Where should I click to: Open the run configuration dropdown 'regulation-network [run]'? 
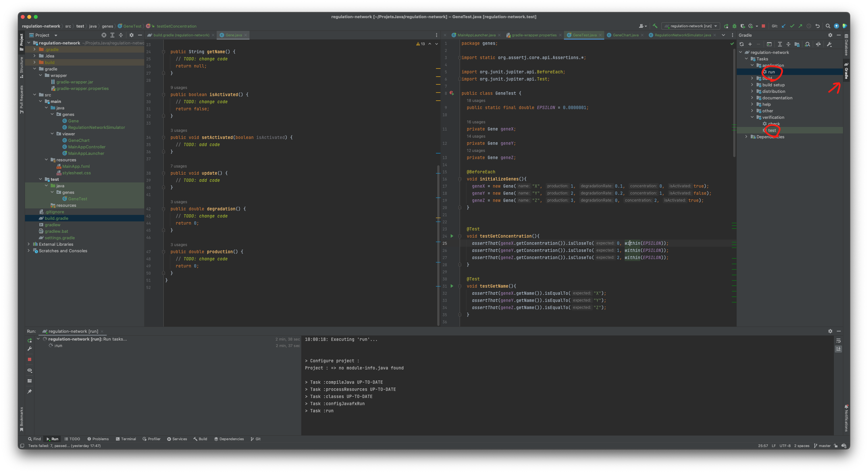tap(691, 26)
